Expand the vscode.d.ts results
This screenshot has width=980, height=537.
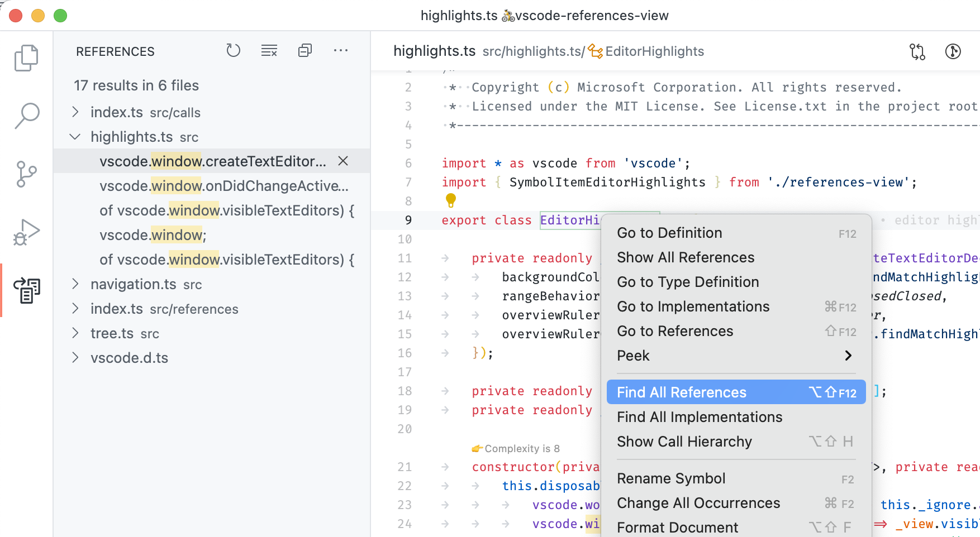(x=75, y=358)
